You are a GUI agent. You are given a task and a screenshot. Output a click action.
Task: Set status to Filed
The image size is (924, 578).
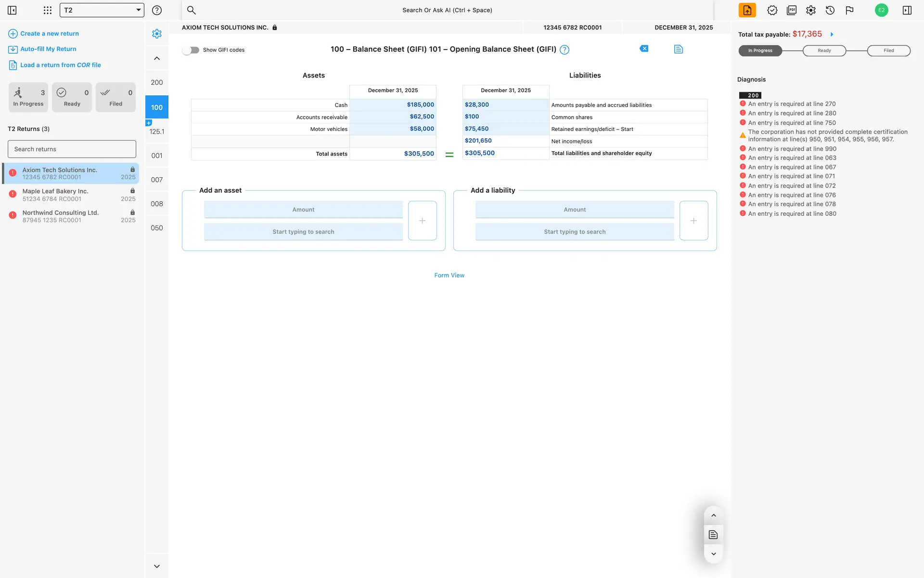888,51
